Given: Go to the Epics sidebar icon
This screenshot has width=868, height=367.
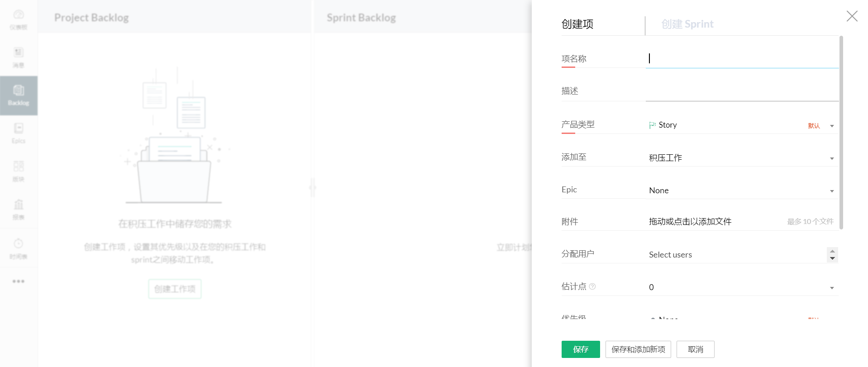Looking at the screenshot, I should 19,133.
